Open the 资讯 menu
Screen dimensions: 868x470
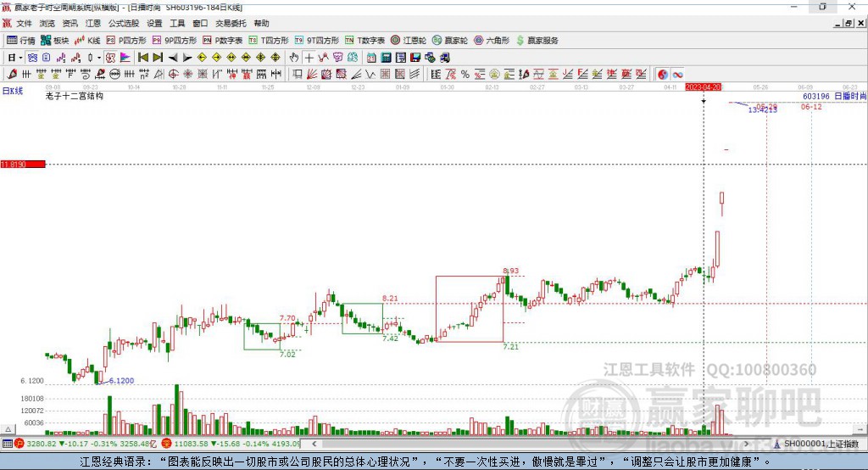(70, 23)
